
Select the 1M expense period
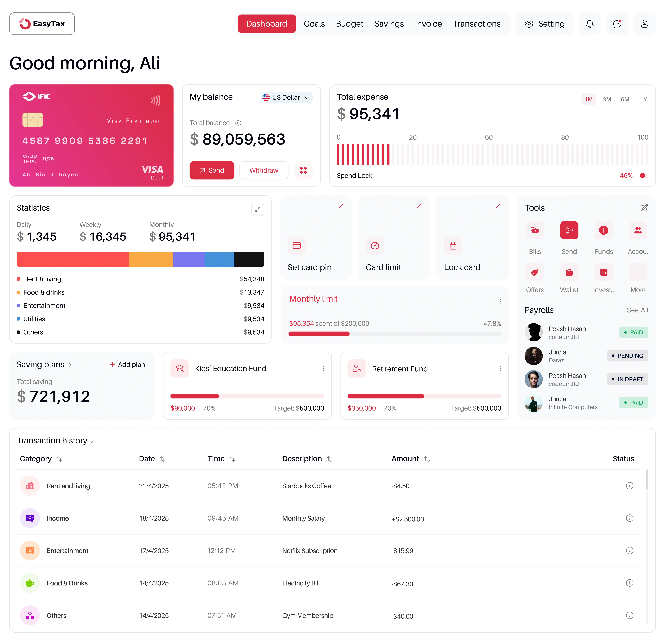(x=589, y=99)
